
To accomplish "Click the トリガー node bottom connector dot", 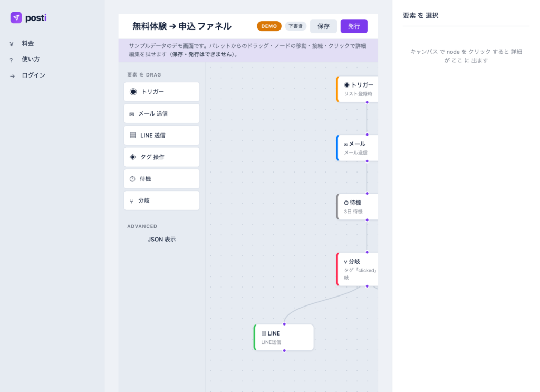I will (367, 102).
